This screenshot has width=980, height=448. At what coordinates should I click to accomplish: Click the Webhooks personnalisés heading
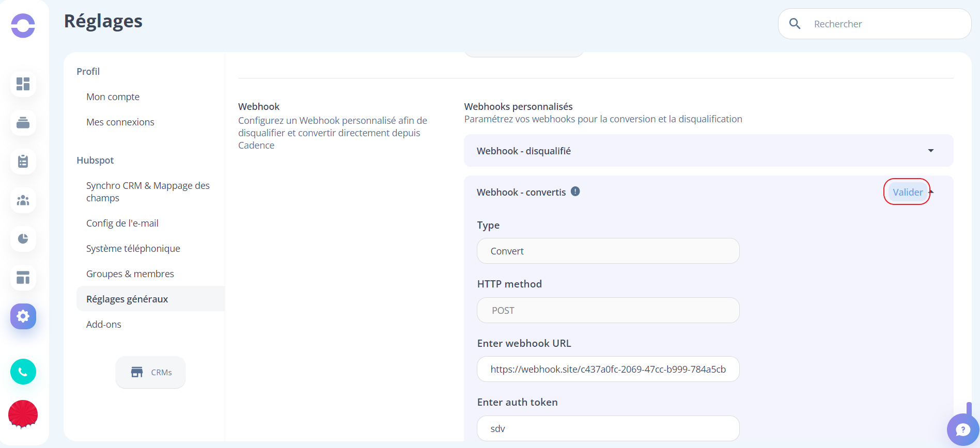[518, 106]
